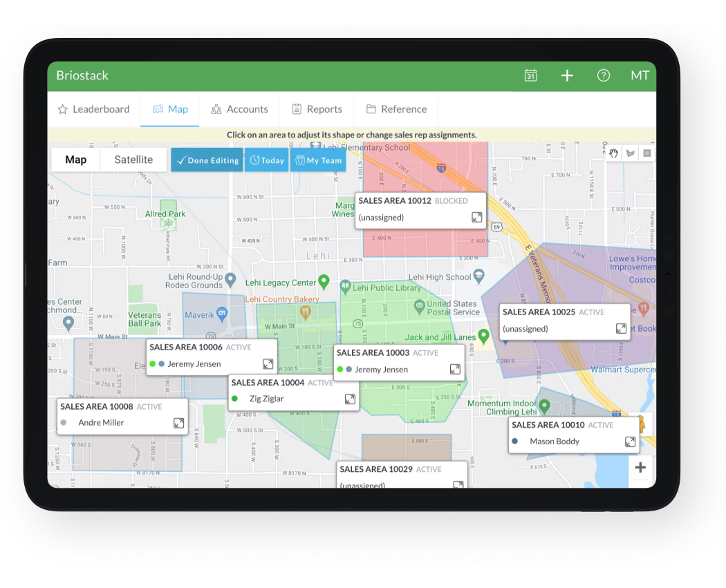Click the dark blue dot beside Mason Boddy

pos(514,442)
